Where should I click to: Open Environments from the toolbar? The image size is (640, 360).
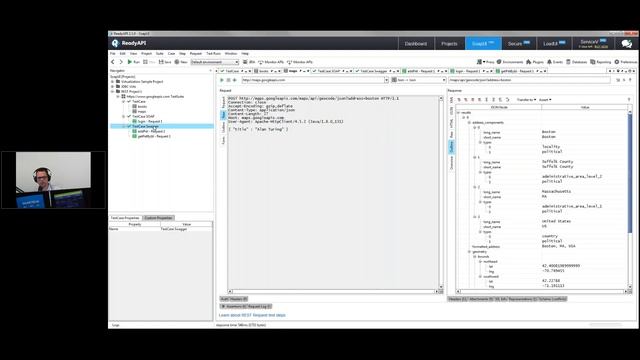tap(510, 62)
